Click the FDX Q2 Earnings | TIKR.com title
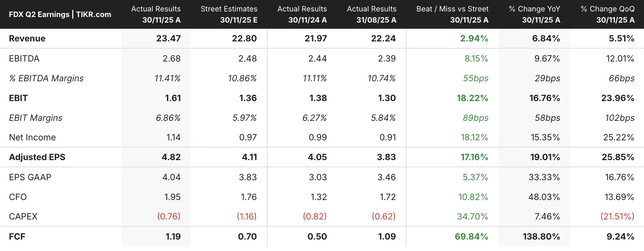This screenshot has height=251, width=644. (x=60, y=15)
